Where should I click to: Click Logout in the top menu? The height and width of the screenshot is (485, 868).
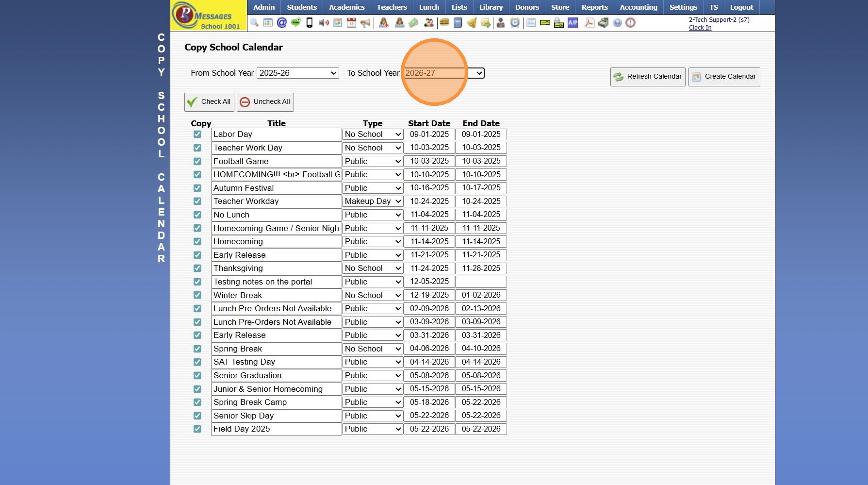(x=742, y=7)
